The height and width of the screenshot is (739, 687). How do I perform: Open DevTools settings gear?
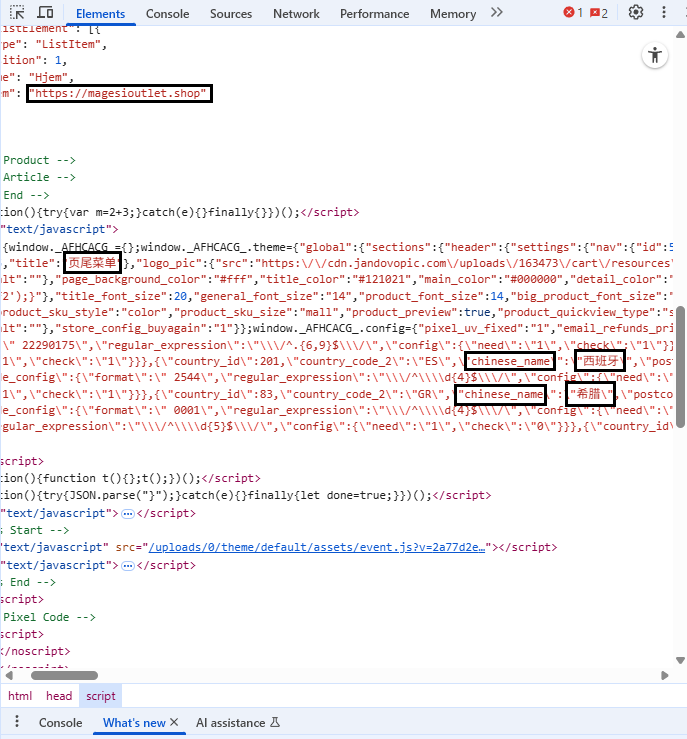[x=636, y=12]
